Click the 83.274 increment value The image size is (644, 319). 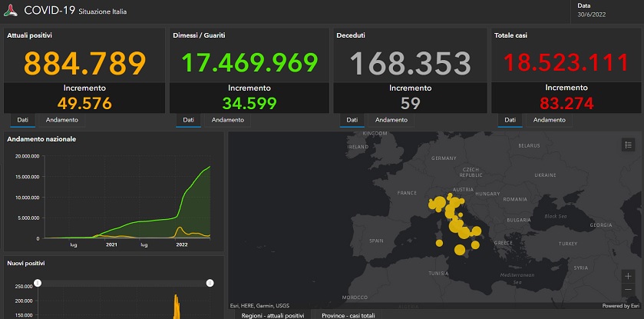[x=566, y=103]
